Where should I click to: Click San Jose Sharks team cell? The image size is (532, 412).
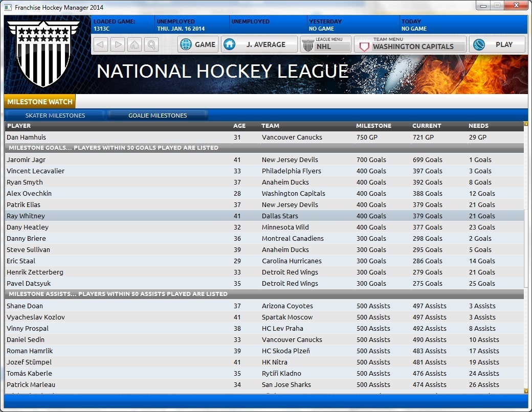click(286, 384)
